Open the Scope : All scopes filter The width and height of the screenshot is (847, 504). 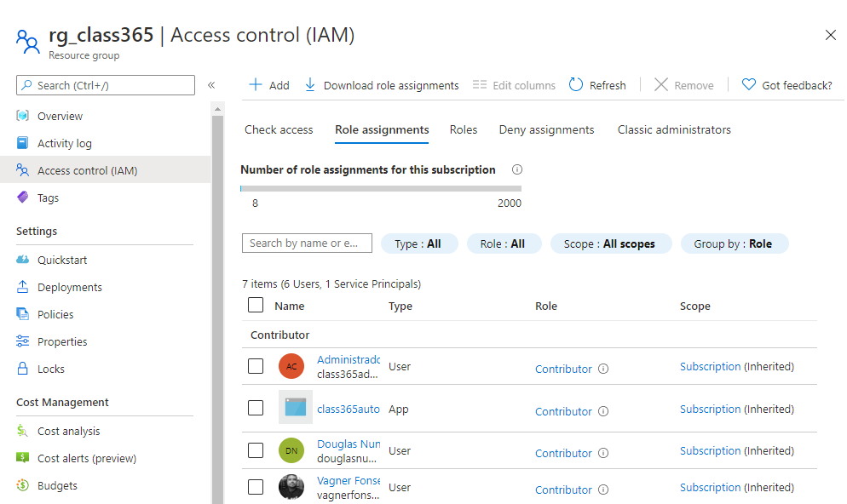pyautogui.click(x=610, y=243)
